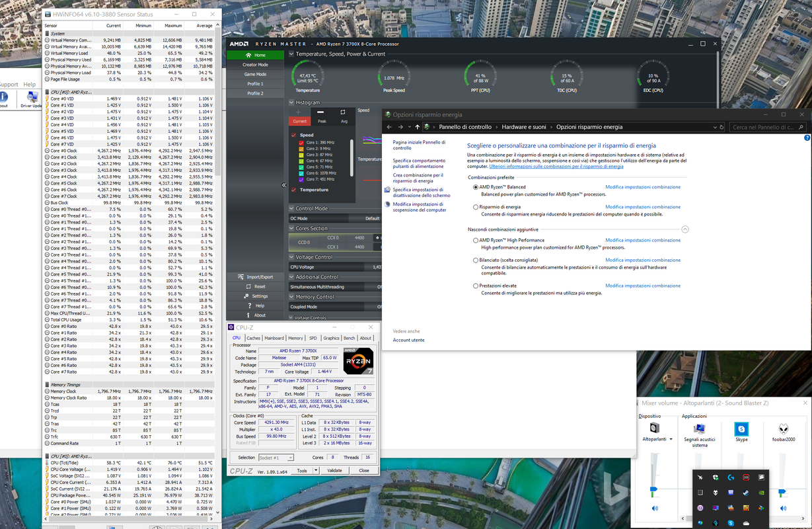Collapse Temperature, Speed, Power & Current section
The width and height of the screenshot is (812, 529).
click(292, 54)
